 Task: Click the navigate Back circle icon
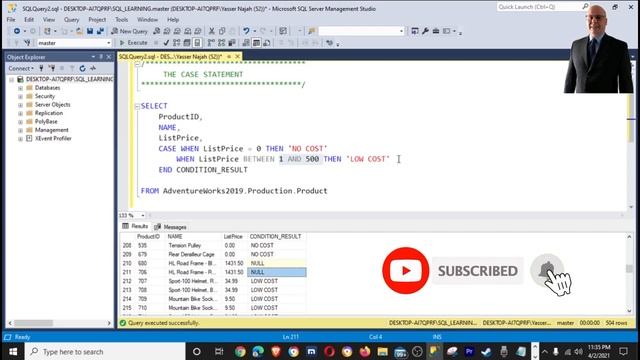pos(17,31)
